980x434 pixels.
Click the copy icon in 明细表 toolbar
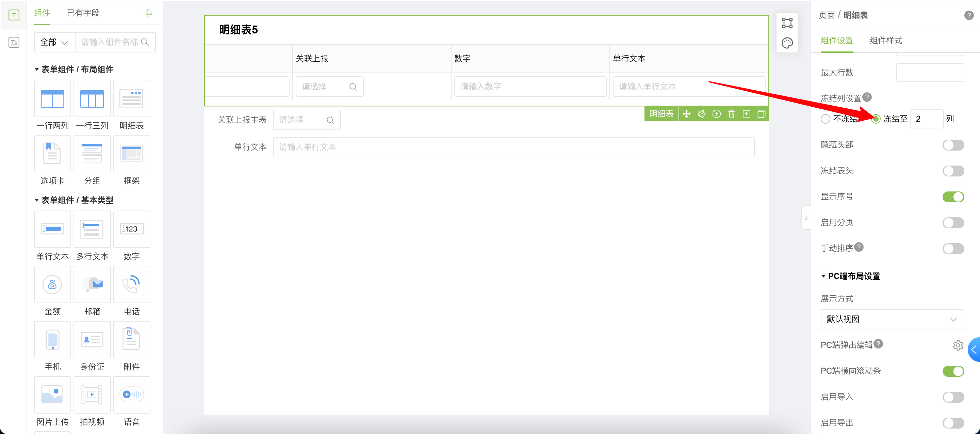[761, 114]
